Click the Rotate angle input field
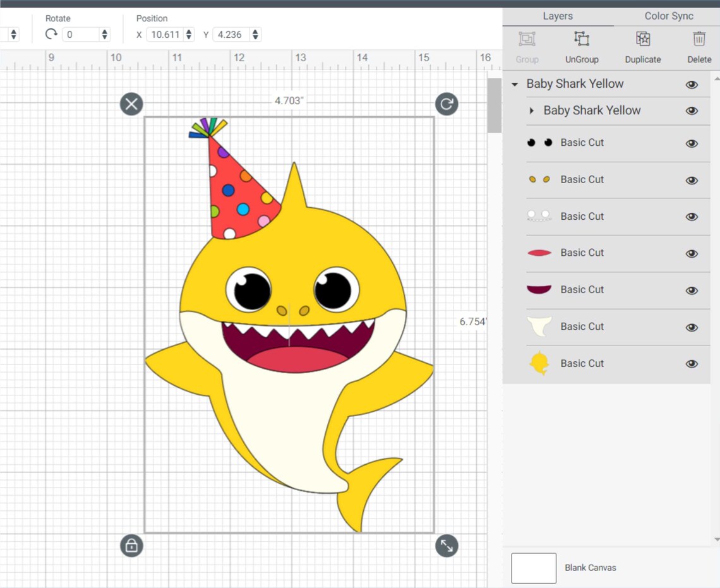 click(x=81, y=35)
